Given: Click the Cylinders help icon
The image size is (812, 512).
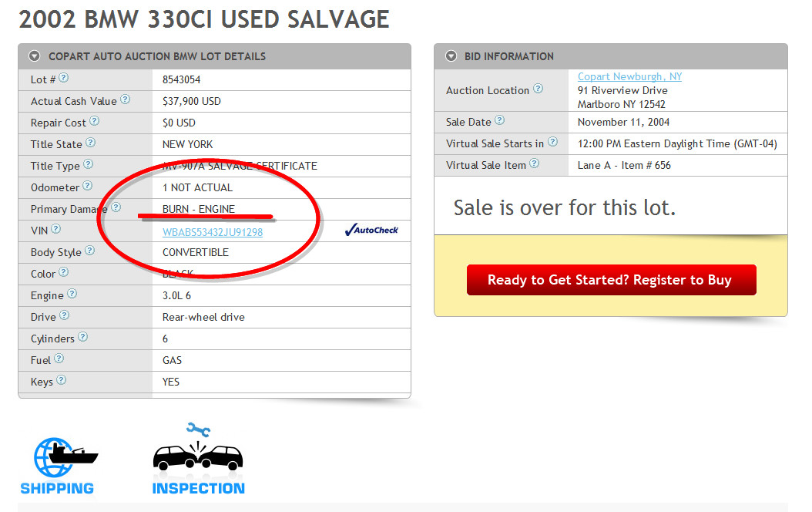Looking at the screenshot, I should coord(83,337).
